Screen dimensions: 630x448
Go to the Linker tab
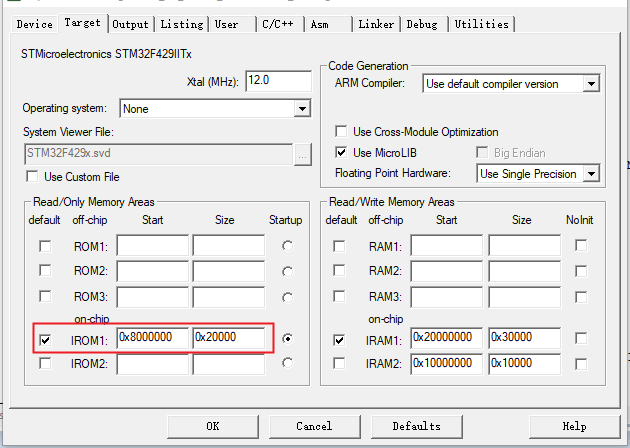pyautogui.click(x=376, y=24)
